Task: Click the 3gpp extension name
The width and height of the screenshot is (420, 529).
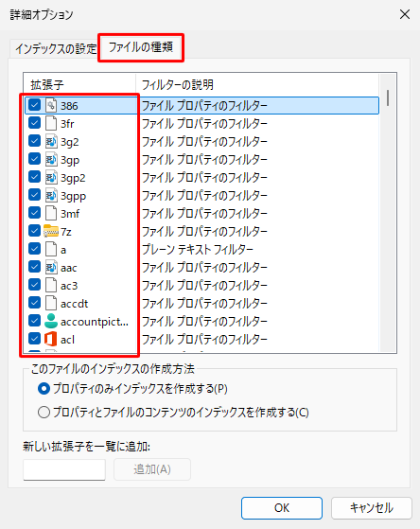Action: tap(73, 196)
